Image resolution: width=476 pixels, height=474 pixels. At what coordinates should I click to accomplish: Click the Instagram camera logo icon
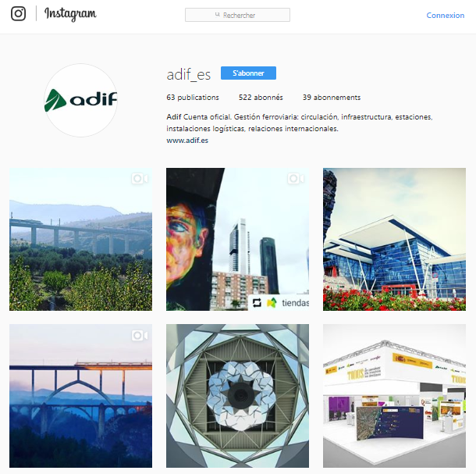[x=18, y=14]
